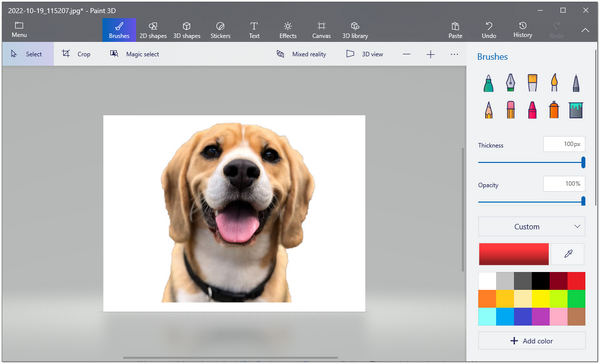Open the 2D shapes tab
This screenshot has height=364, width=600.
tap(153, 30)
